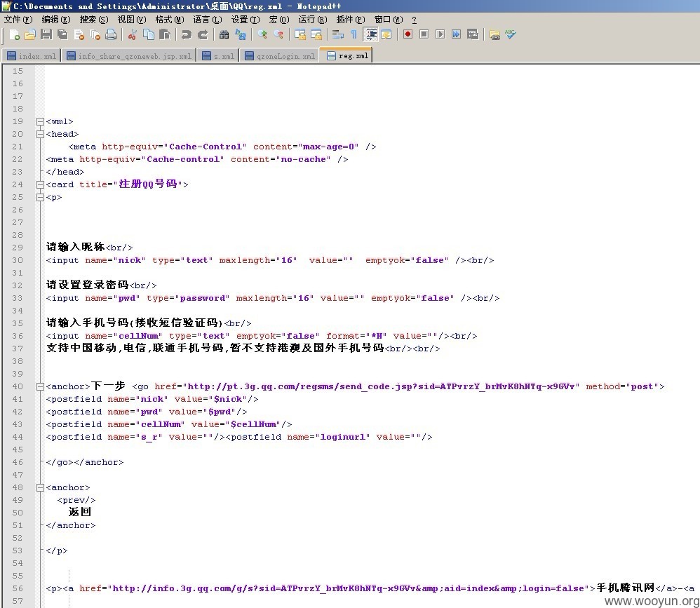Run macro multiple times icon

(456, 35)
